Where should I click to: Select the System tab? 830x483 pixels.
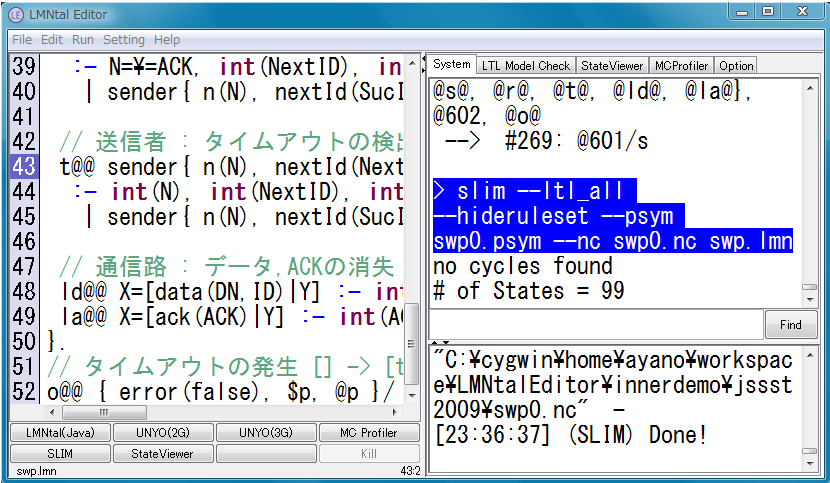tap(451, 64)
